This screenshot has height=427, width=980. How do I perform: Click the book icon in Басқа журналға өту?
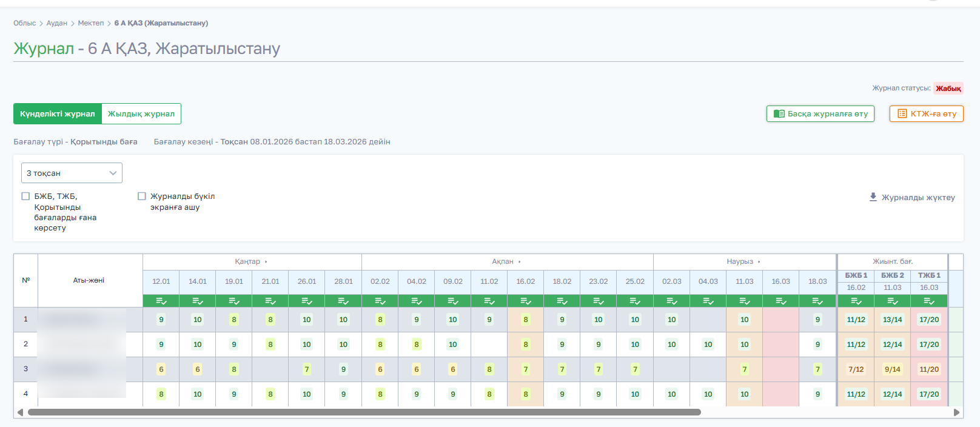(779, 113)
